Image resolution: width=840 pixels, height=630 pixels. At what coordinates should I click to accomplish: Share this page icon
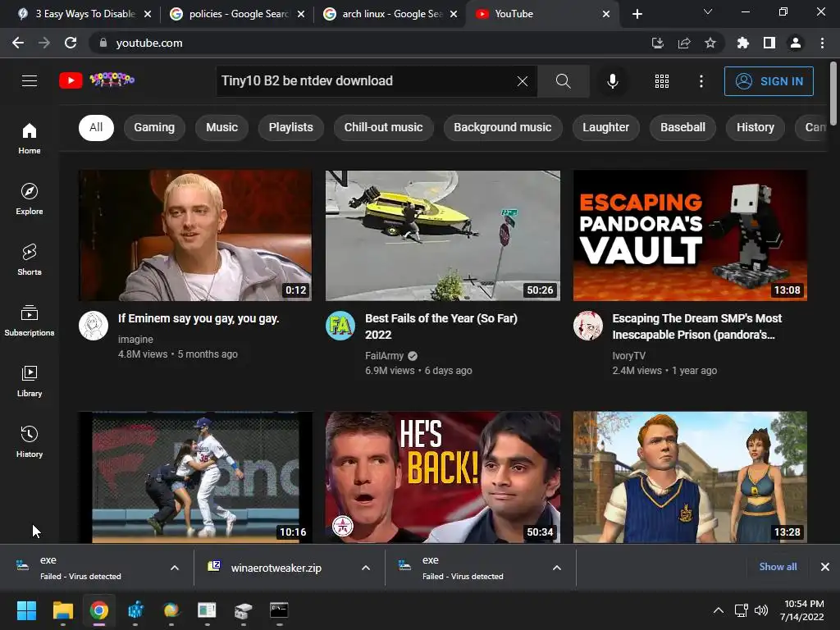pyautogui.click(x=684, y=43)
